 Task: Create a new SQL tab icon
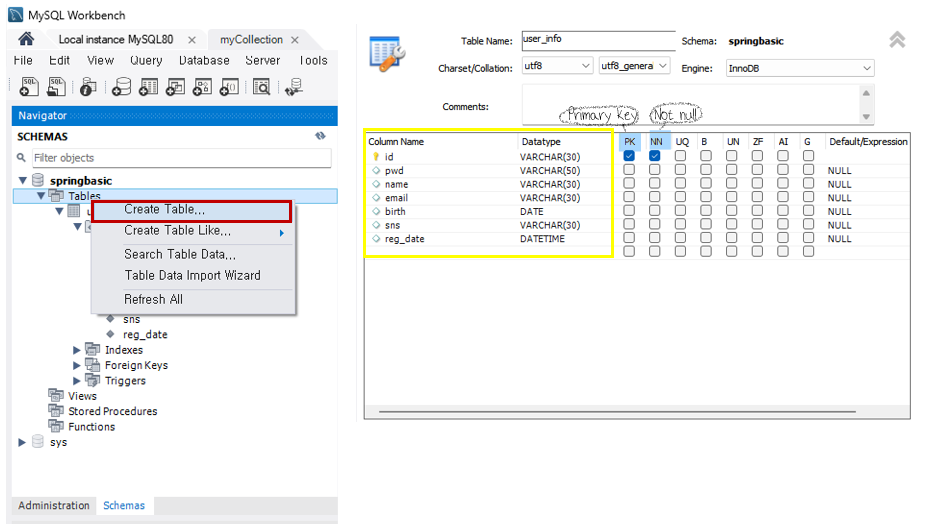[29, 87]
